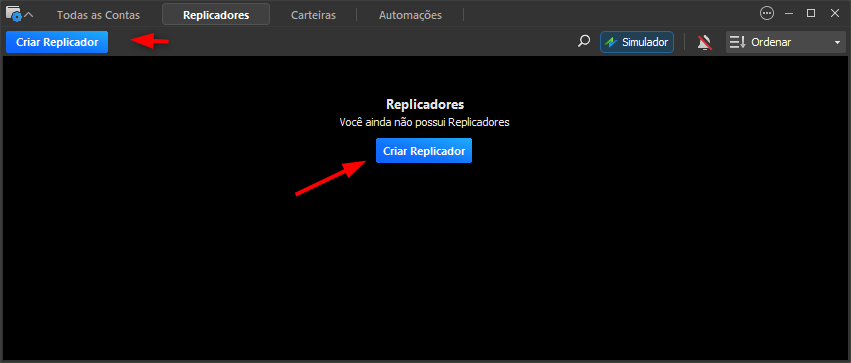This screenshot has width=851, height=363.
Task: Open the more options ellipsis menu
Action: [767, 14]
